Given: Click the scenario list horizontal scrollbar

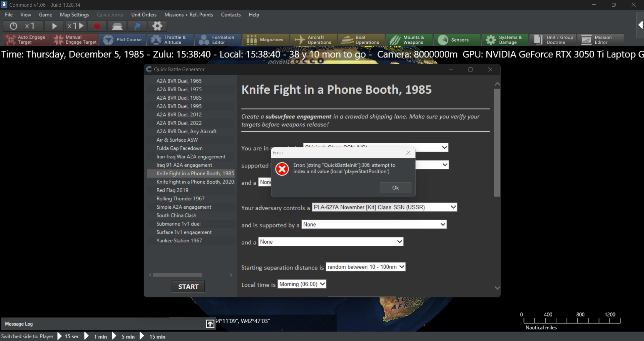Looking at the screenshot, I should coord(178,275).
